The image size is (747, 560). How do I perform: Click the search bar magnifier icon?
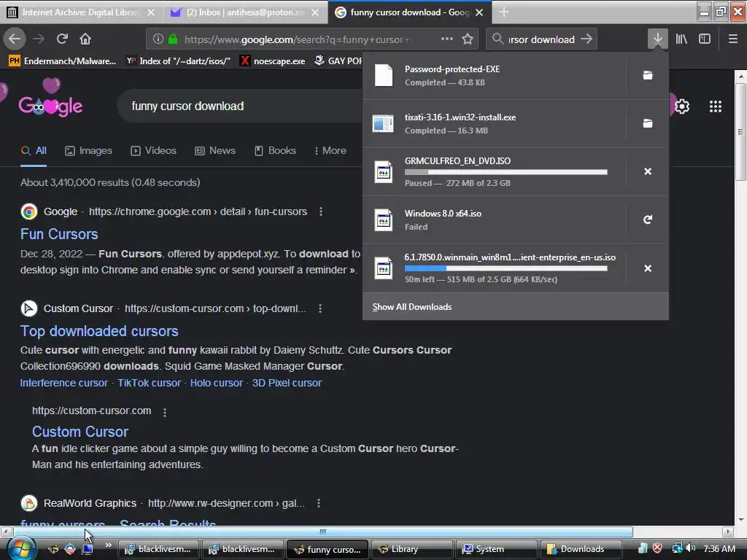pos(498,39)
